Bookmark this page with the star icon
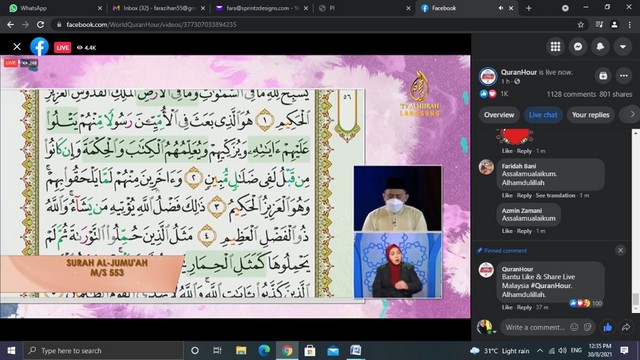This screenshot has height=360, width=640. [x=580, y=24]
